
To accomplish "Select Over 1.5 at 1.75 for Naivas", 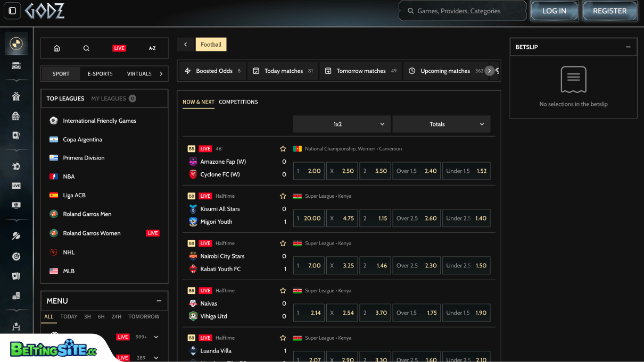I will click(x=416, y=313).
